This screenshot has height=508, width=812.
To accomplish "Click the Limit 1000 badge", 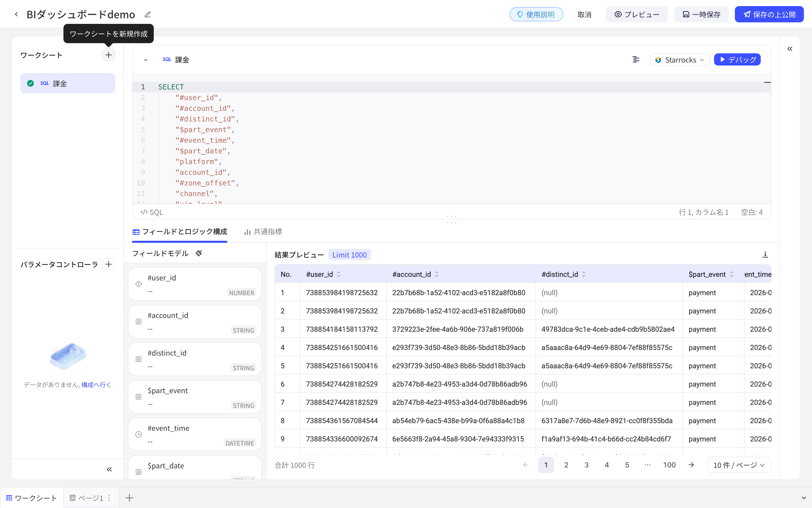I will (349, 255).
